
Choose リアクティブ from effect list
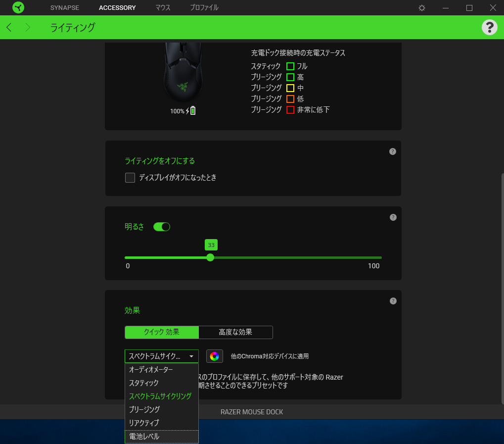tap(162, 423)
